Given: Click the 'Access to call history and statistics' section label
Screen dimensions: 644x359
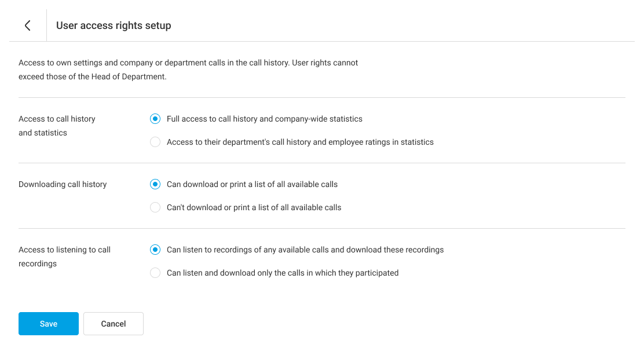Looking at the screenshot, I should tap(57, 126).
